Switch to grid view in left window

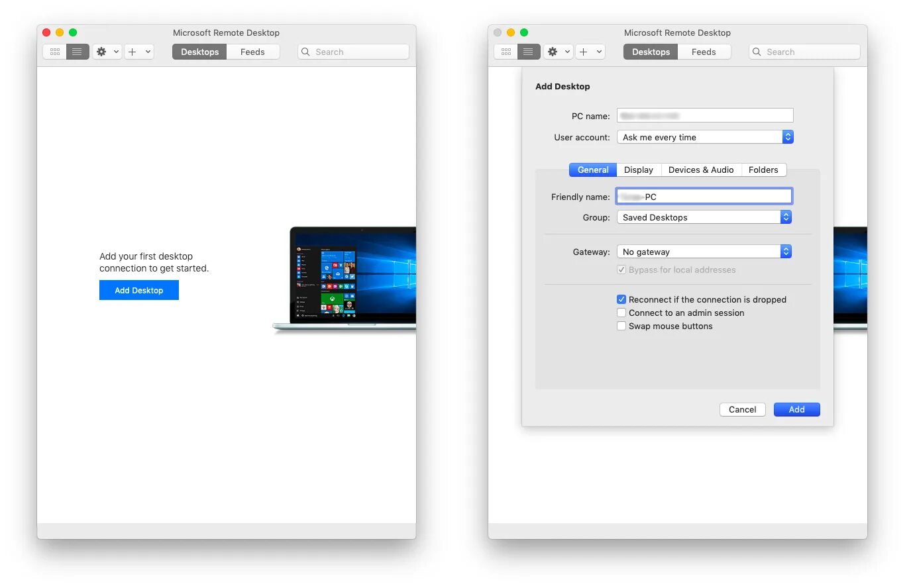tap(55, 52)
